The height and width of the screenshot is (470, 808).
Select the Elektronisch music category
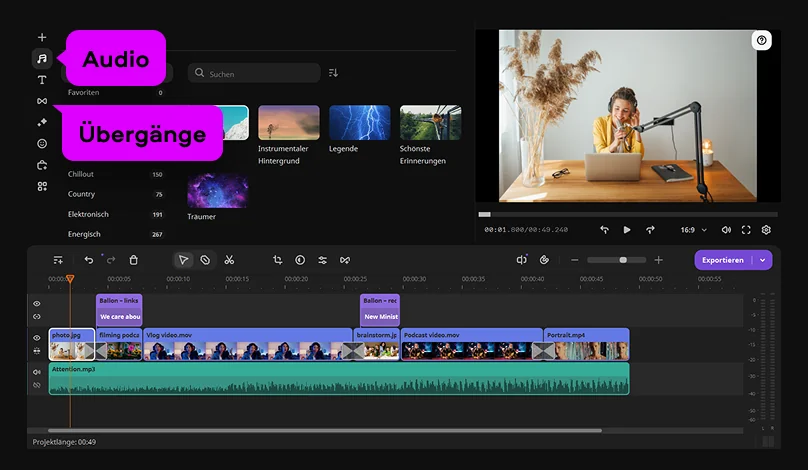(x=88, y=214)
